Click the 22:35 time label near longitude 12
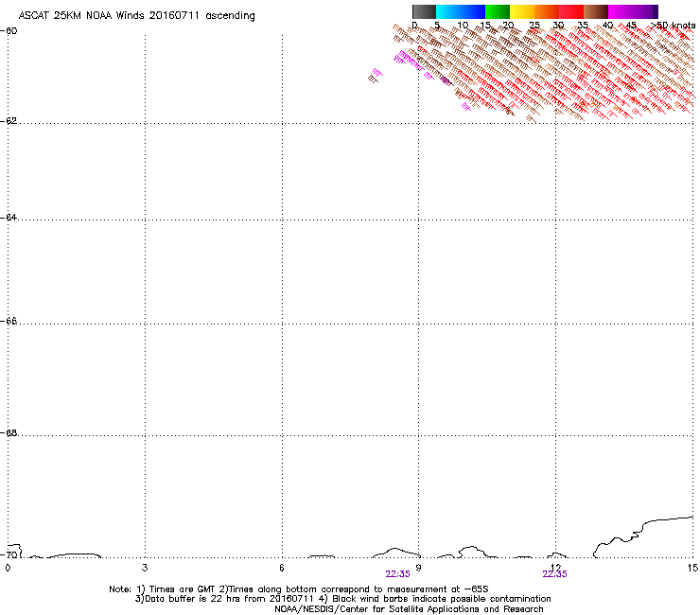Image resolution: width=700 pixels, height=615 pixels. (x=555, y=574)
